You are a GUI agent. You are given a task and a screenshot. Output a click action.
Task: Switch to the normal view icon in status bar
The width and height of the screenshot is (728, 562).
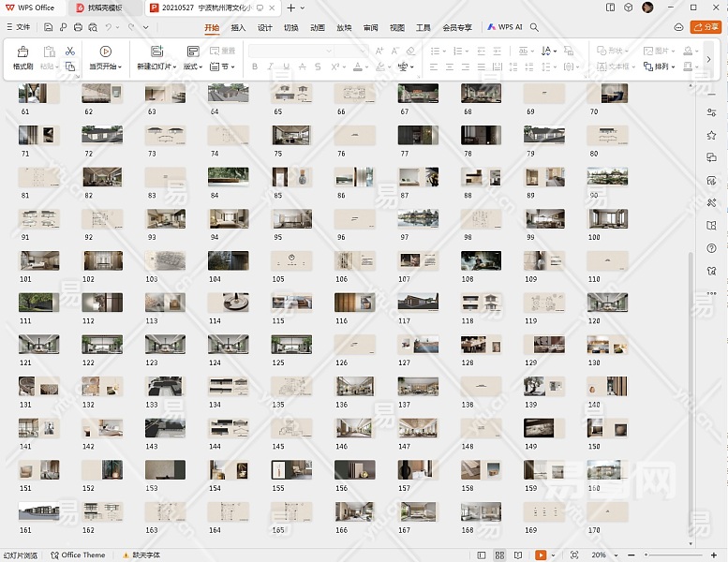[482, 555]
